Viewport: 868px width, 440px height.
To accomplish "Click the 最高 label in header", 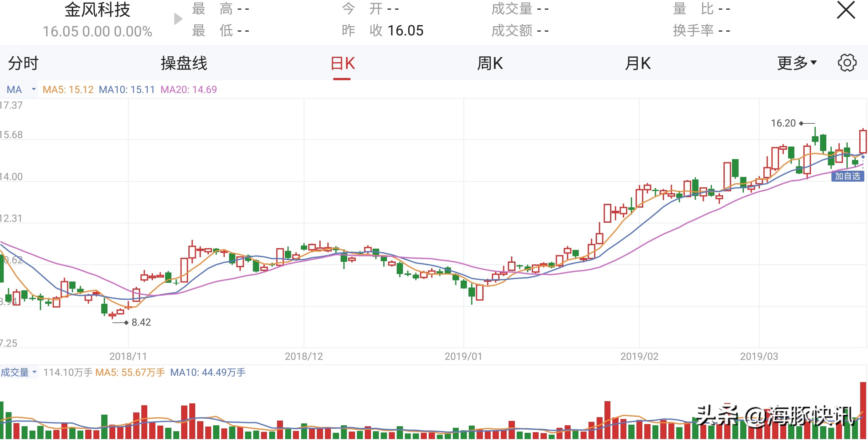I will click(x=212, y=9).
